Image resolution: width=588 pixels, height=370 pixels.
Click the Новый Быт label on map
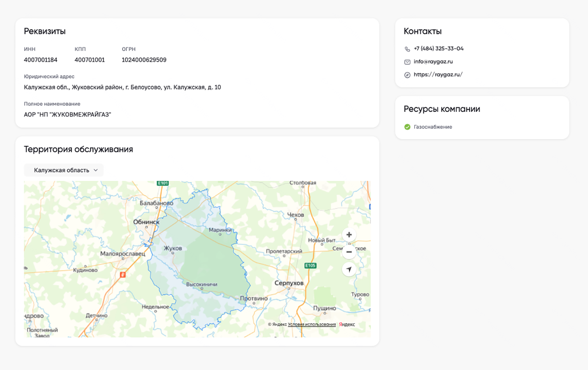322,240
